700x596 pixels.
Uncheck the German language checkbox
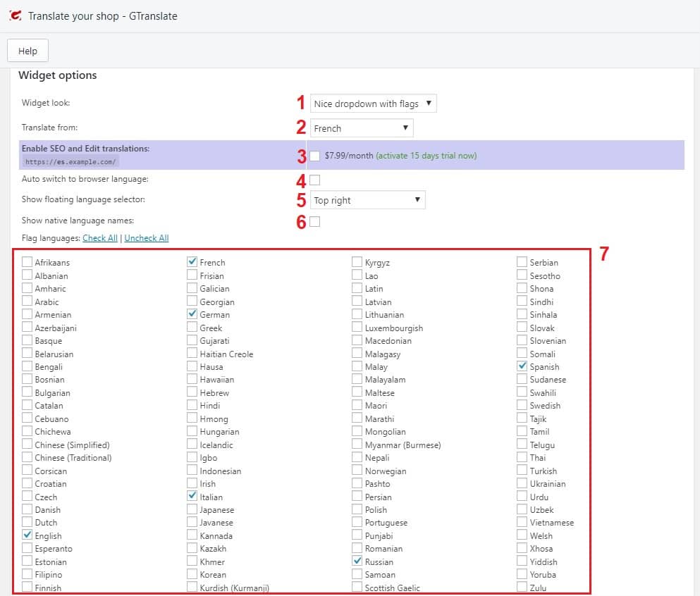pos(192,314)
